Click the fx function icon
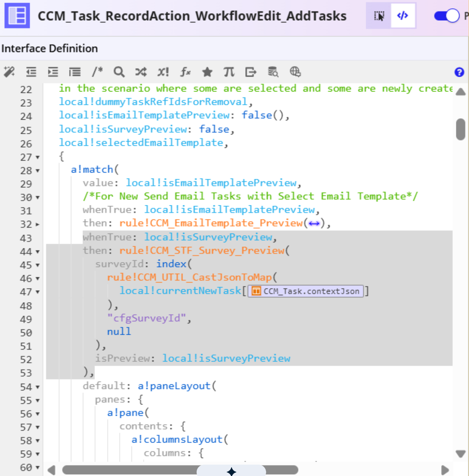The width and height of the screenshot is (469, 476). click(x=185, y=72)
